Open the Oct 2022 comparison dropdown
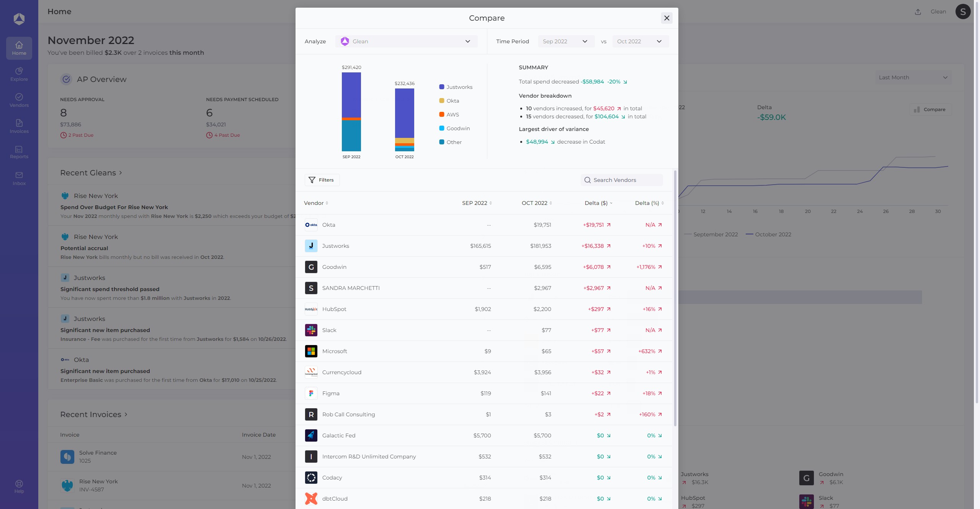Viewport: 980px width, 509px height. click(x=640, y=41)
